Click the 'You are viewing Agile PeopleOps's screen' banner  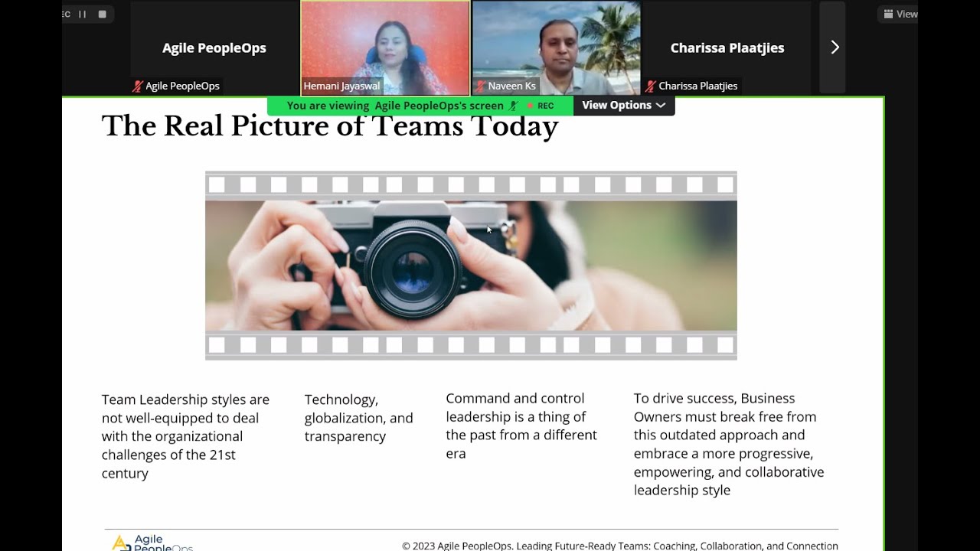click(x=420, y=106)
